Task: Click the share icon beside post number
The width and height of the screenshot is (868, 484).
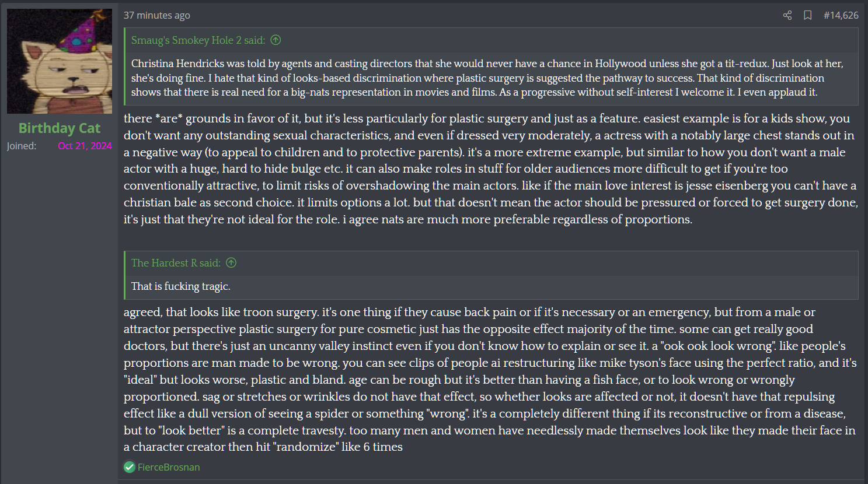Action: click(x=787, y=15)
